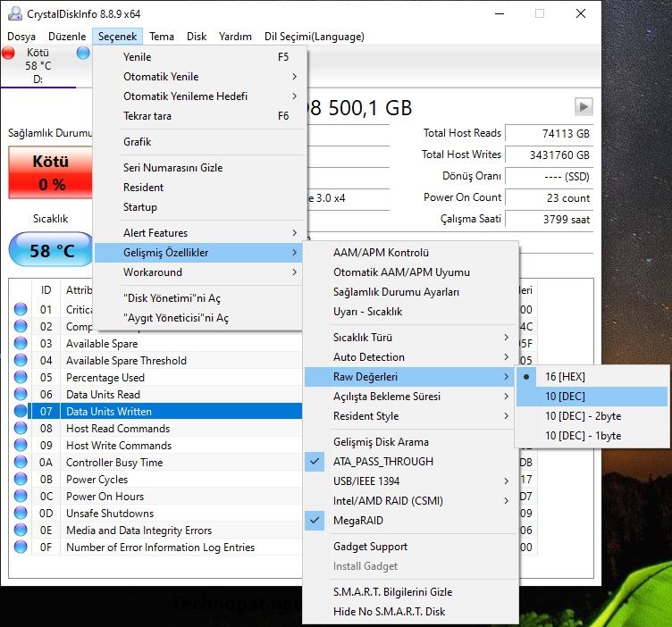Image resolution: width=672 pixels, height=627 pixels.
Task: Open AAM/APM Kontrolü
Action: (x=409, y=252)
